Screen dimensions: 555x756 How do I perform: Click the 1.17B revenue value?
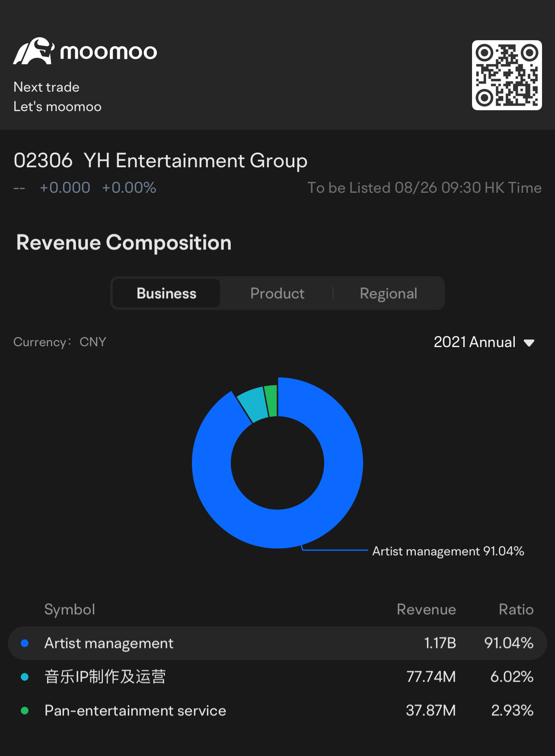coord(440,643)
